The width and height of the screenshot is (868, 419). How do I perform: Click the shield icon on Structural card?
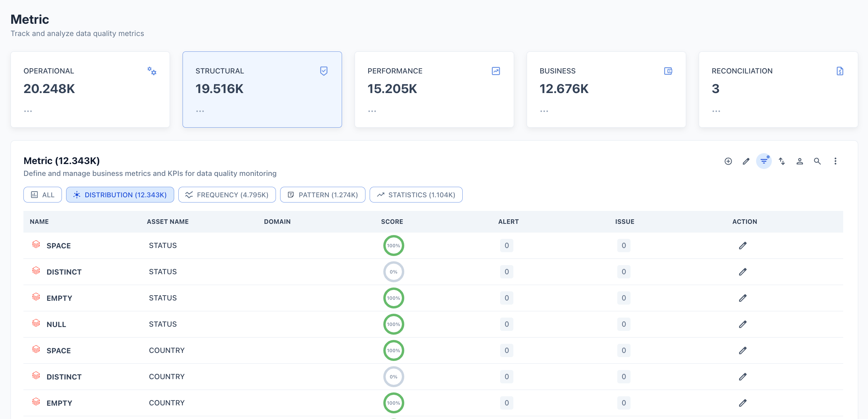click(324, 71)
